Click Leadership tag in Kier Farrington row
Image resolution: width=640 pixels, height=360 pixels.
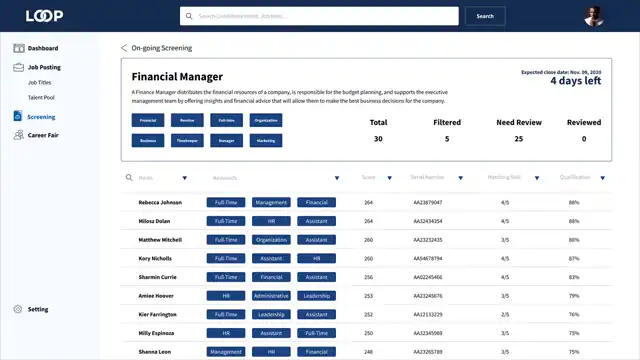tap(271, 315)
